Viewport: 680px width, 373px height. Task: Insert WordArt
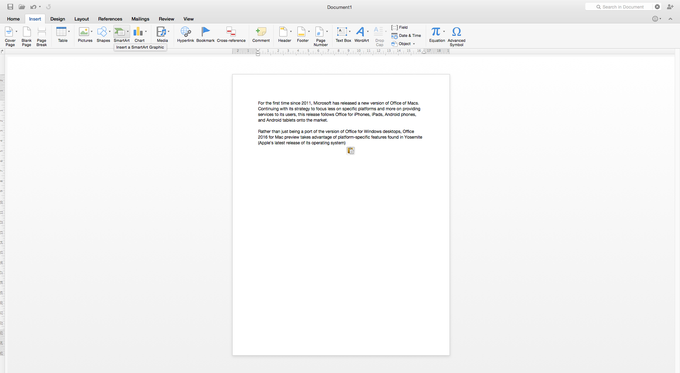[361, 34]
